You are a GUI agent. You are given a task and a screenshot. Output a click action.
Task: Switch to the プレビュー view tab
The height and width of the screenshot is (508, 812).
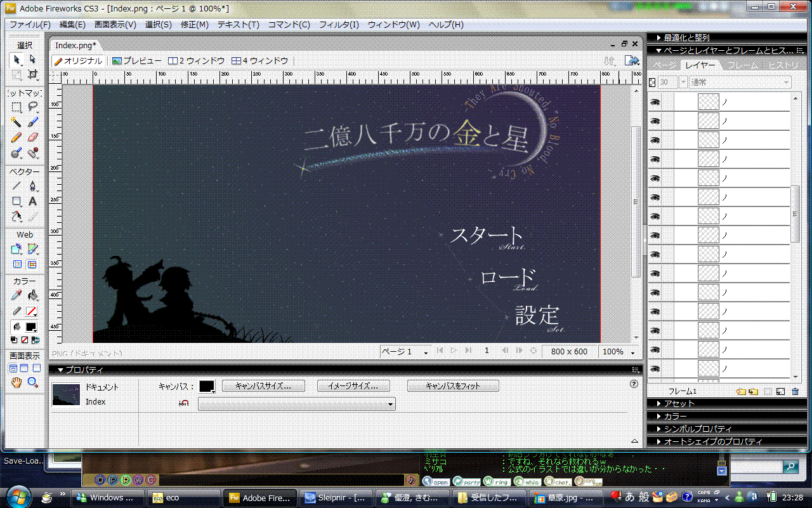coord(136,61)
